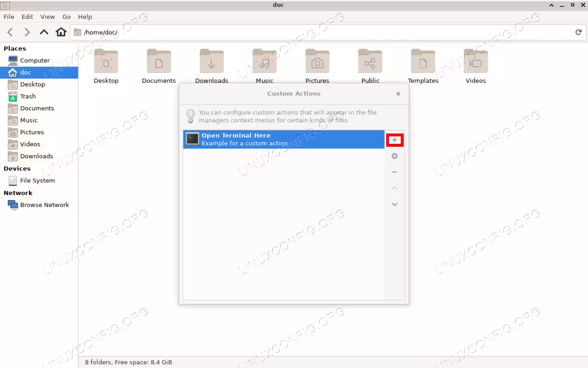588x368 pixels.
Task: Open the Videos folder icon in main view
Action: [476, 61]
